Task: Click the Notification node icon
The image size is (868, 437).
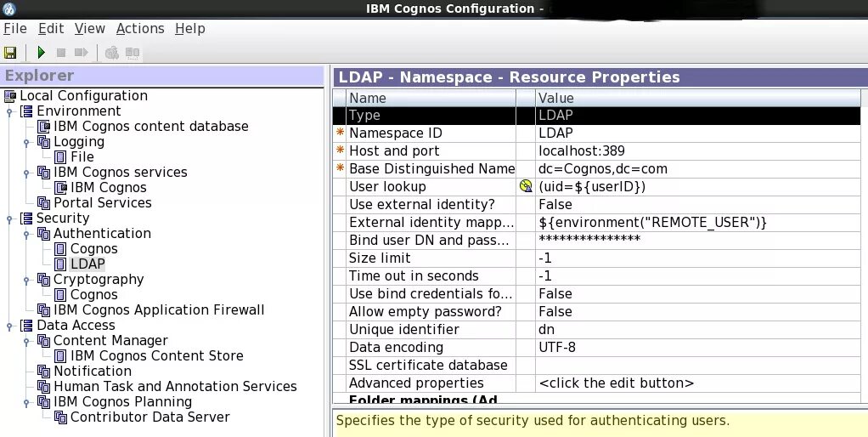Action: 43,372
